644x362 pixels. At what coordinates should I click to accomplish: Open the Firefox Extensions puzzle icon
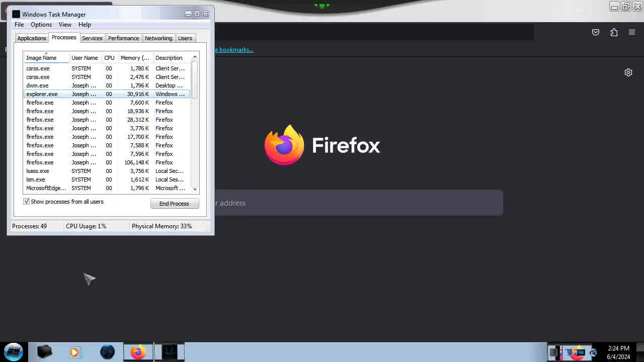pyautogui.click(x=614, y=32)
